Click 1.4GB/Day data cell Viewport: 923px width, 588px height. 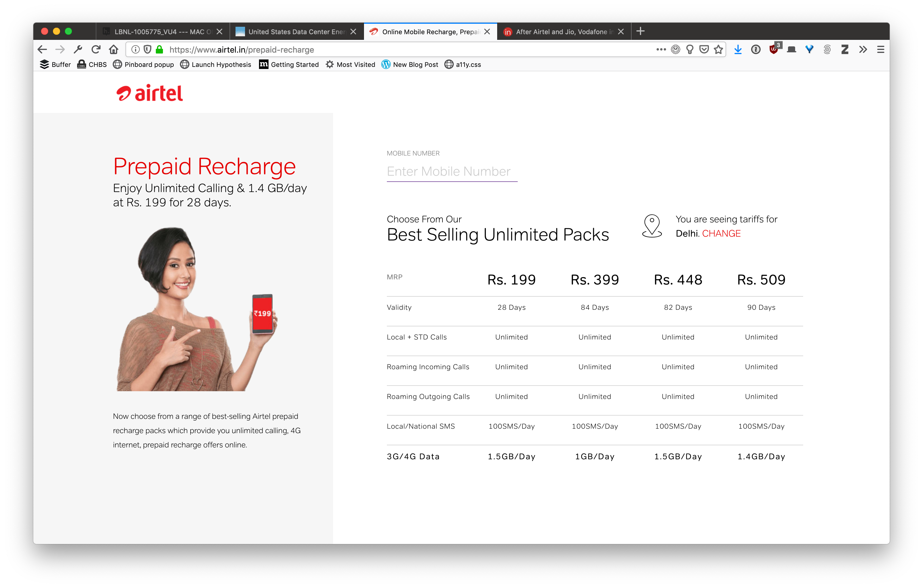tap(761, 457)
